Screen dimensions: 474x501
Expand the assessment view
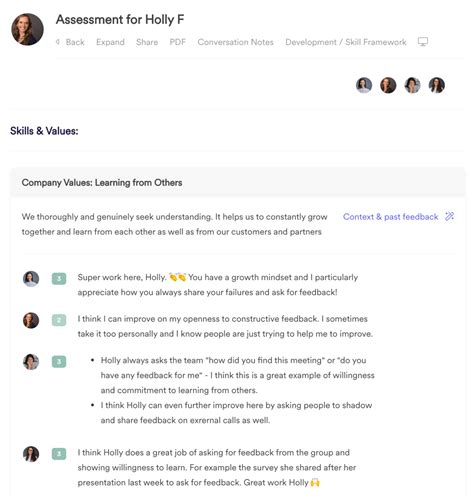click(x=110, y=42)
